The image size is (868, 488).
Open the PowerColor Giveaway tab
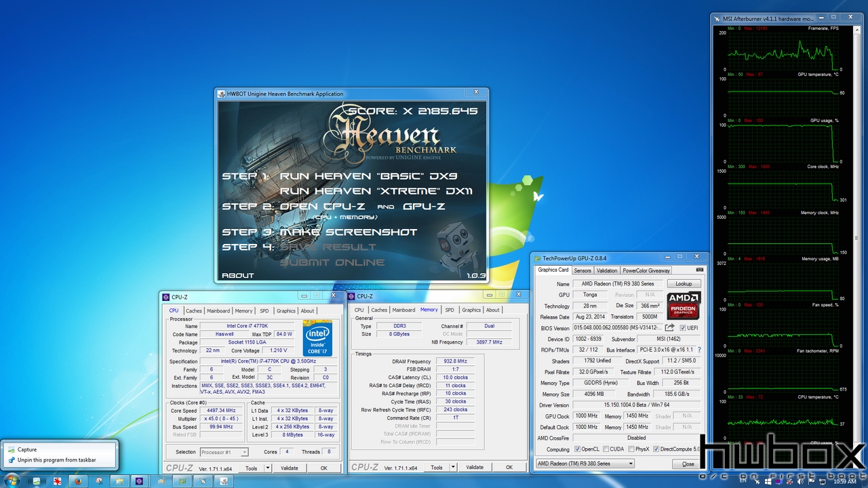point(646,270)
